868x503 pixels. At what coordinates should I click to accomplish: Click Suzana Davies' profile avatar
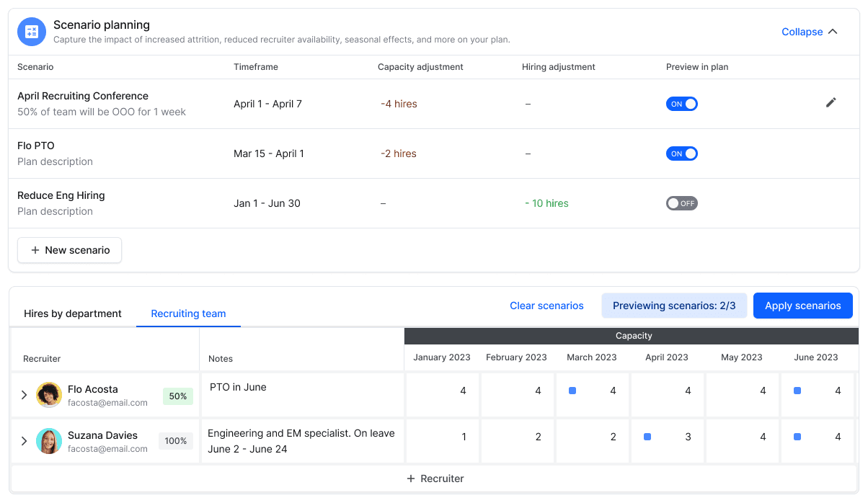[48, 440]
